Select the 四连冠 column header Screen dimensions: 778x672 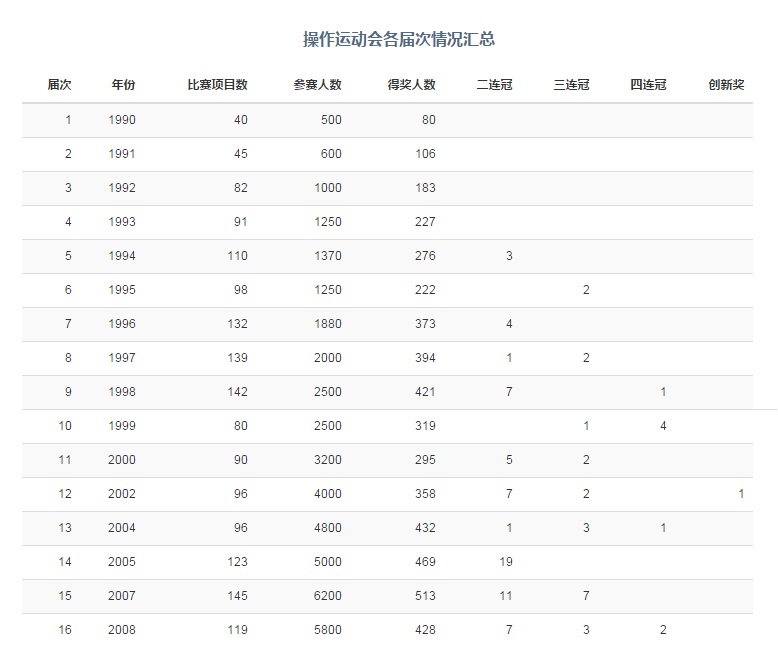tap(648, 85)
